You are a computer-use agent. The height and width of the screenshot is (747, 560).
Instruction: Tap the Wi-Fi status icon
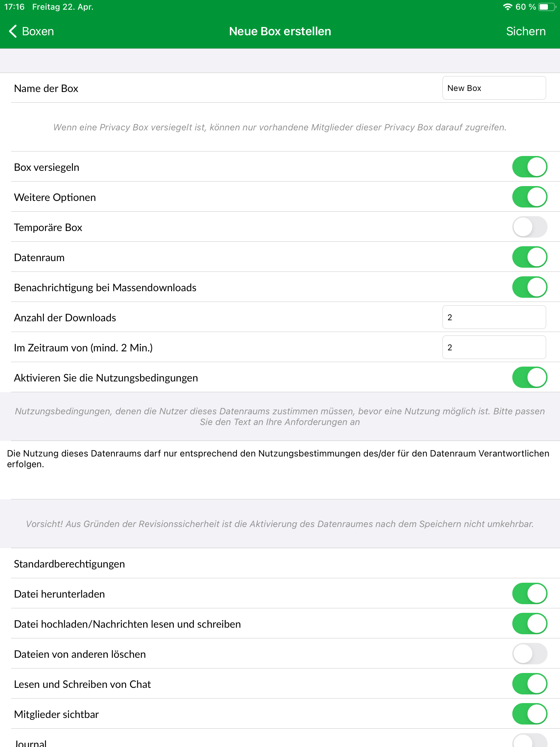click(507, 7)
